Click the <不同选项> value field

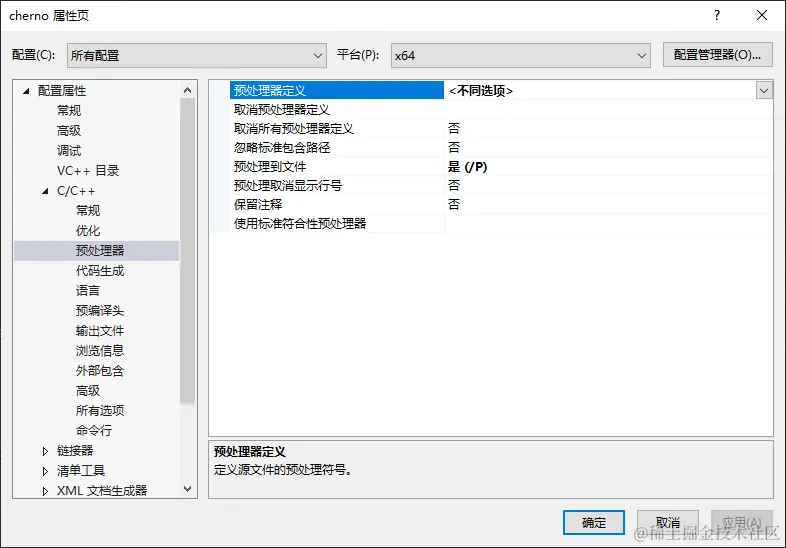pos(601,91)
